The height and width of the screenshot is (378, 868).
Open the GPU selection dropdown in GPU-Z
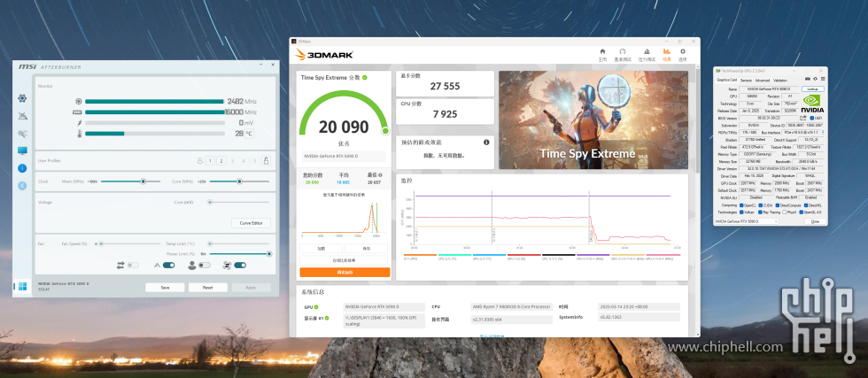(747, 221)
